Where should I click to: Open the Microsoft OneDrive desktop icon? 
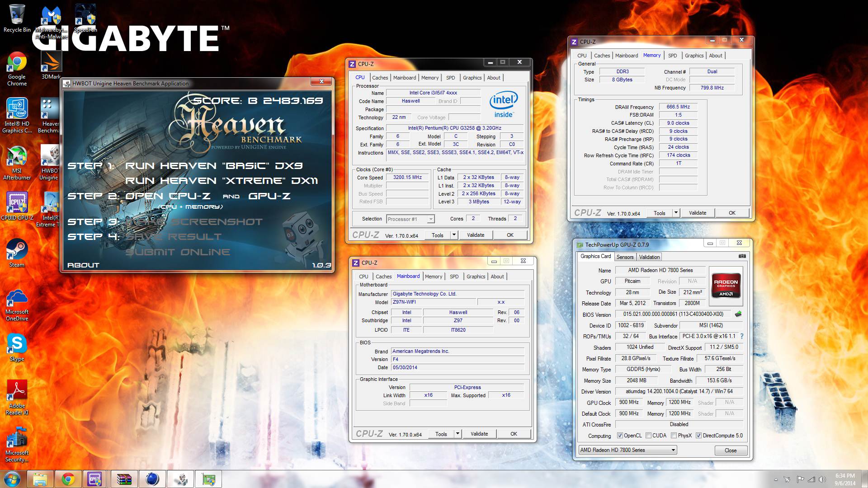[17, 305]
